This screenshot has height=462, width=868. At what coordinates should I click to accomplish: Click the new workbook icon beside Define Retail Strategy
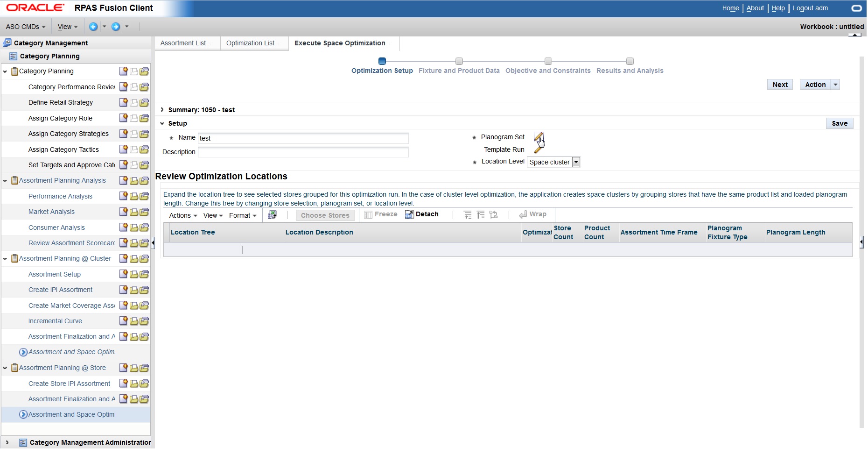123,102
